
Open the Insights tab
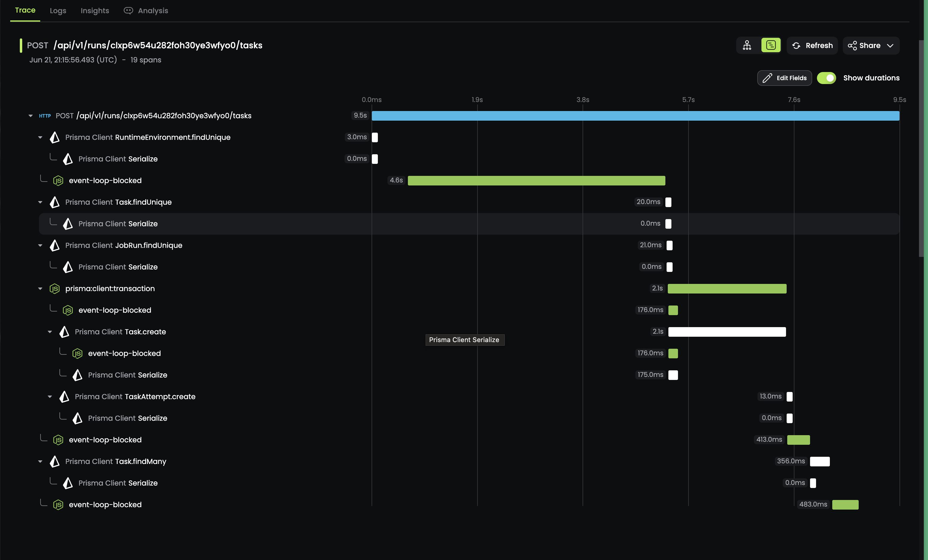pos(95,11)
